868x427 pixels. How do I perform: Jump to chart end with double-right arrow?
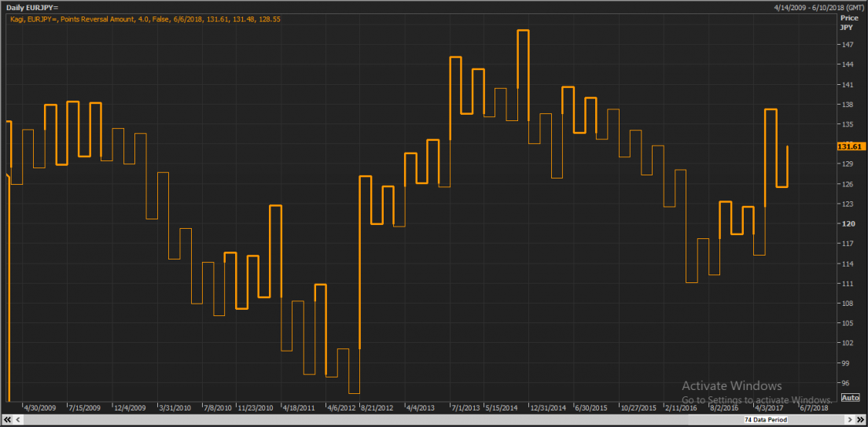860,421
